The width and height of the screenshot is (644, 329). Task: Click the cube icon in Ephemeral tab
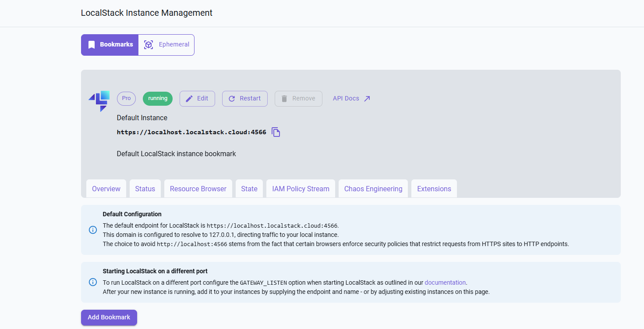point(149,45)
